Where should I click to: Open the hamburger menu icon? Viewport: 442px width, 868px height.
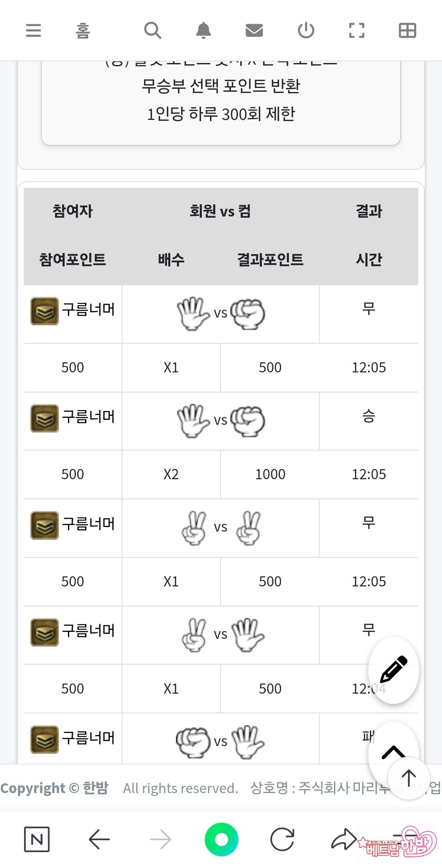[33, 31]
